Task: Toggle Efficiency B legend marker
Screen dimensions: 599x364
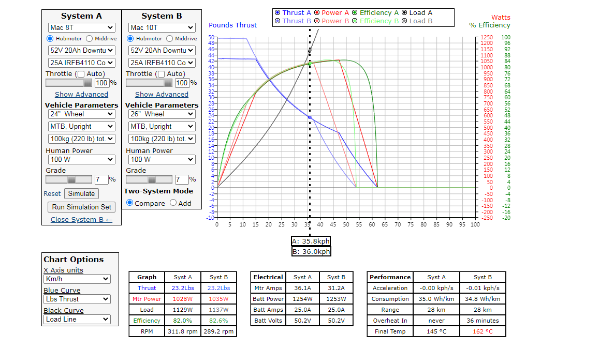Action: (355, 21)
